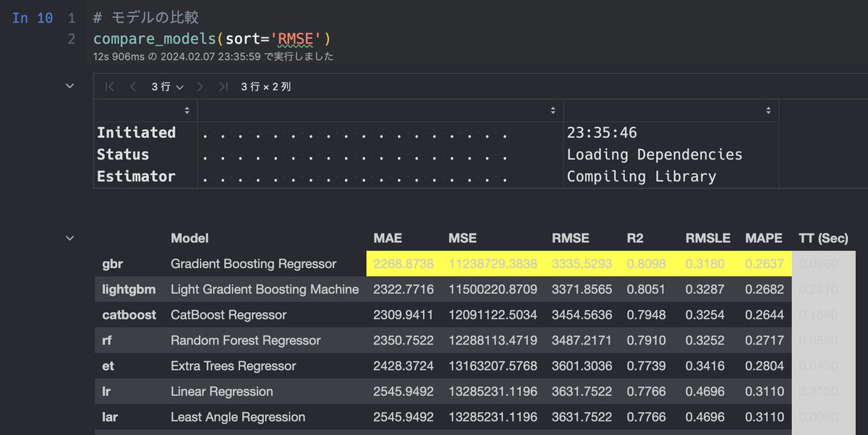Select the 'In 10' cell label

click(x=33, y=18)
